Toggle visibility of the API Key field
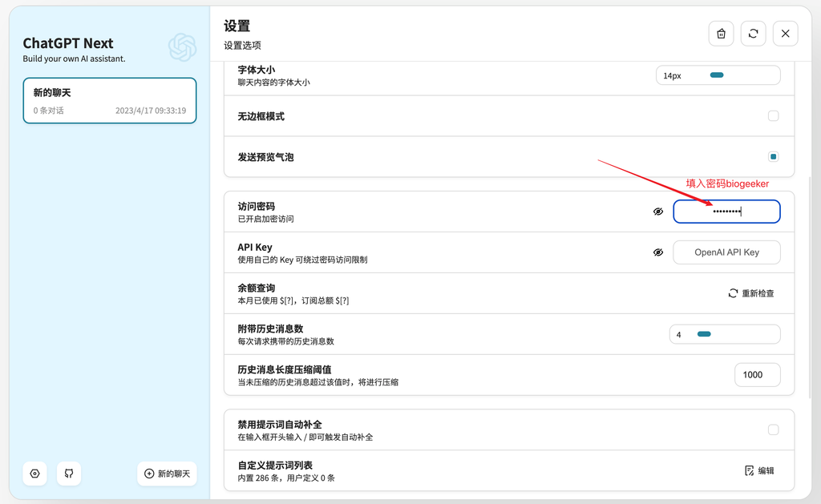 coord(658,252)
